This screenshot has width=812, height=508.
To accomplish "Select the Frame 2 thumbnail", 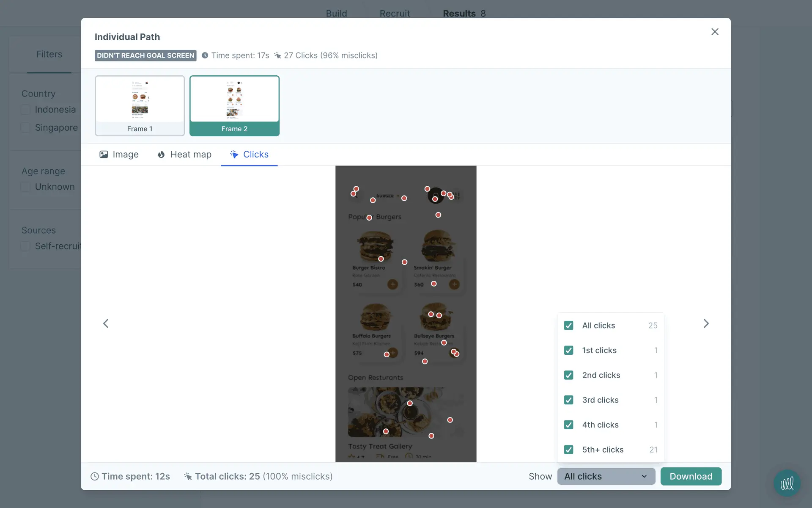I will pyautogui.click(x=234, y=106).
